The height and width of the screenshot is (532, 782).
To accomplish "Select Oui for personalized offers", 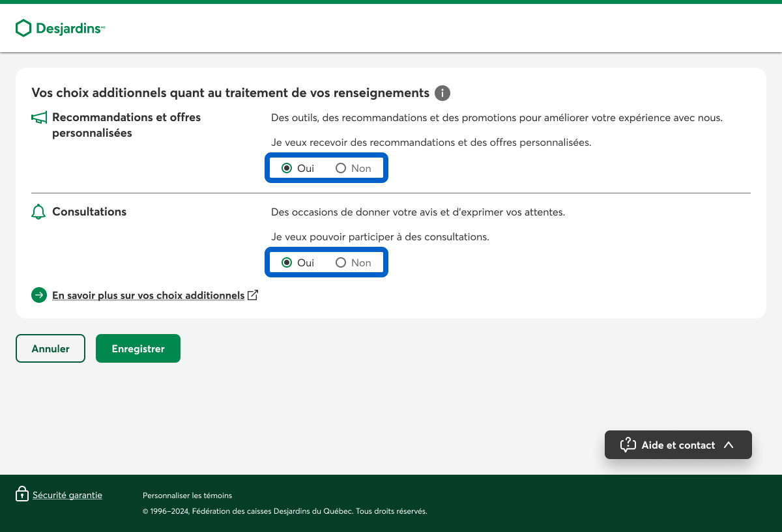I will point(287,168).
